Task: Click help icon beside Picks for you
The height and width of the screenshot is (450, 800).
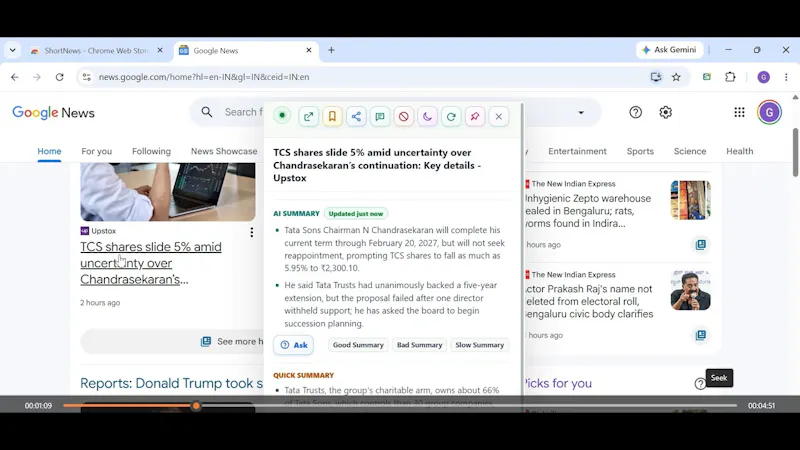Action: [699, 384]
